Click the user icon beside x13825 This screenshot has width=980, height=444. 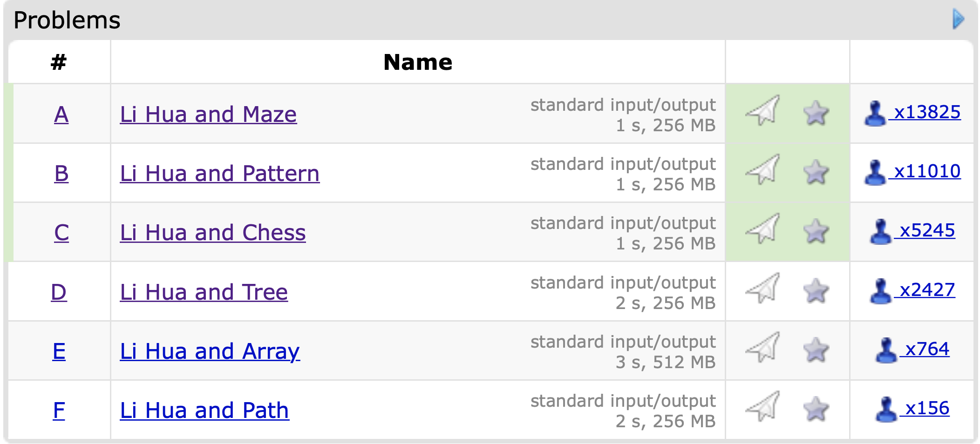[875, 113]
